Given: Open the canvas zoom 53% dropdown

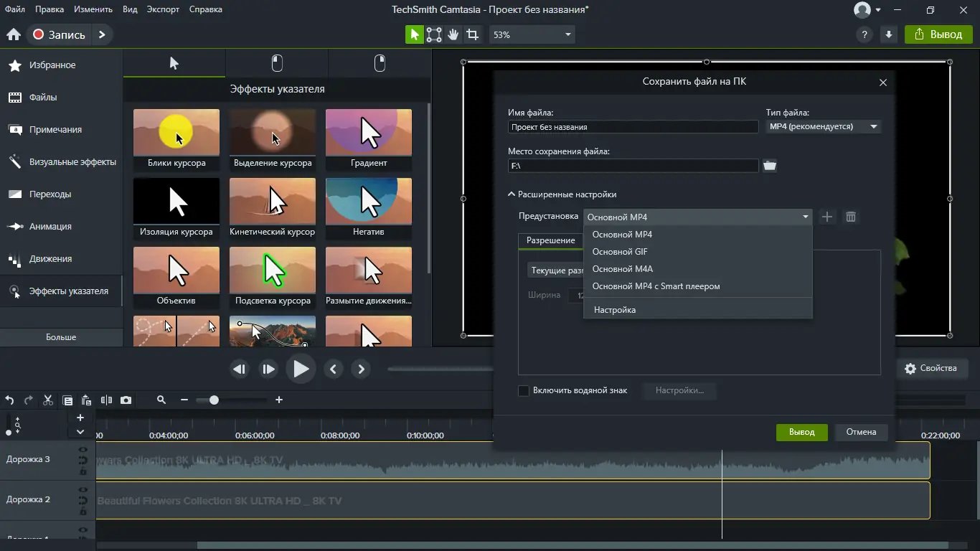Looking at the screenshot, I should coord(532,34).
